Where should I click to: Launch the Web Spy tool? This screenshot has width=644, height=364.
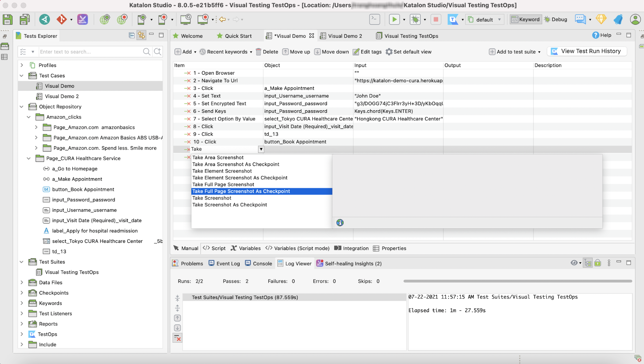point(104,19)
